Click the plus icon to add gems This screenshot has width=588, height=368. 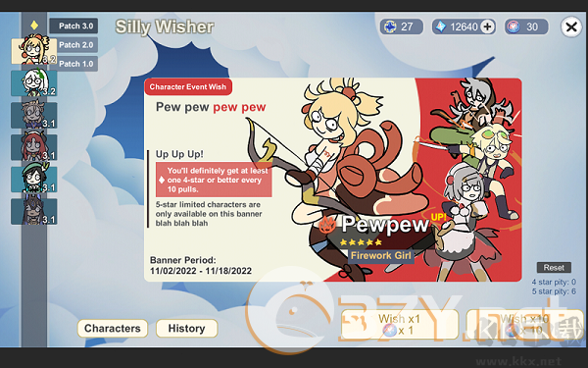tap(487, 26)
